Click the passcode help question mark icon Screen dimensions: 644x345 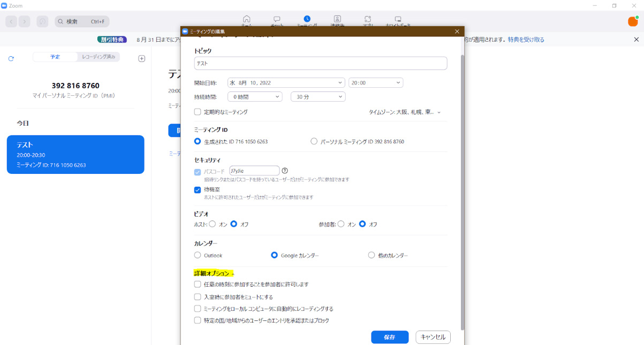pos(285,171)
